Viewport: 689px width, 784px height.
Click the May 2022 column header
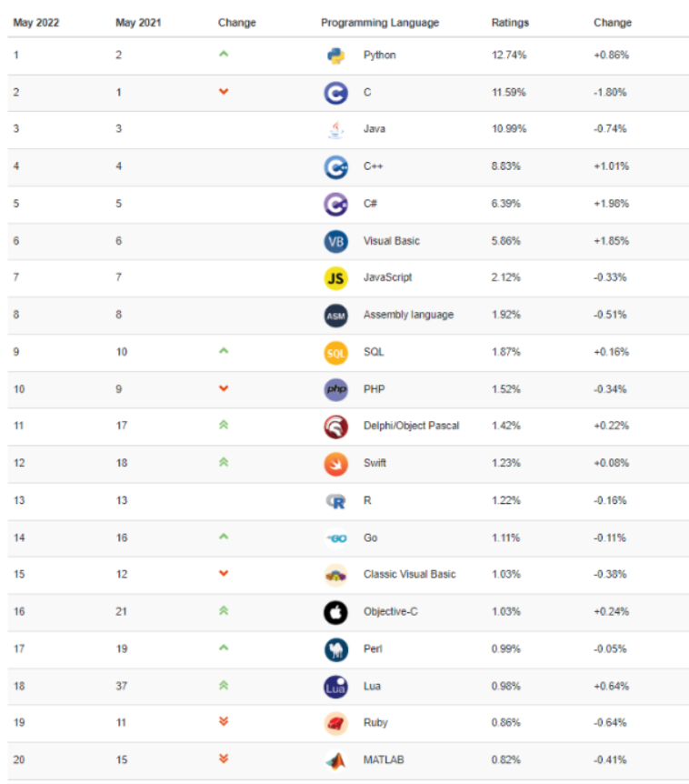[x=36, y=23]
